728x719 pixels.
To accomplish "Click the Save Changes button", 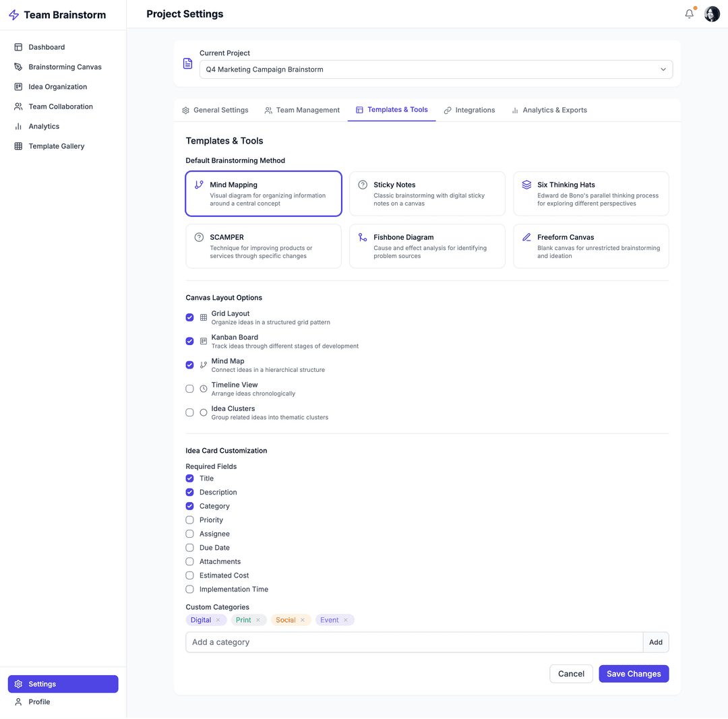I will click(633, 674).
